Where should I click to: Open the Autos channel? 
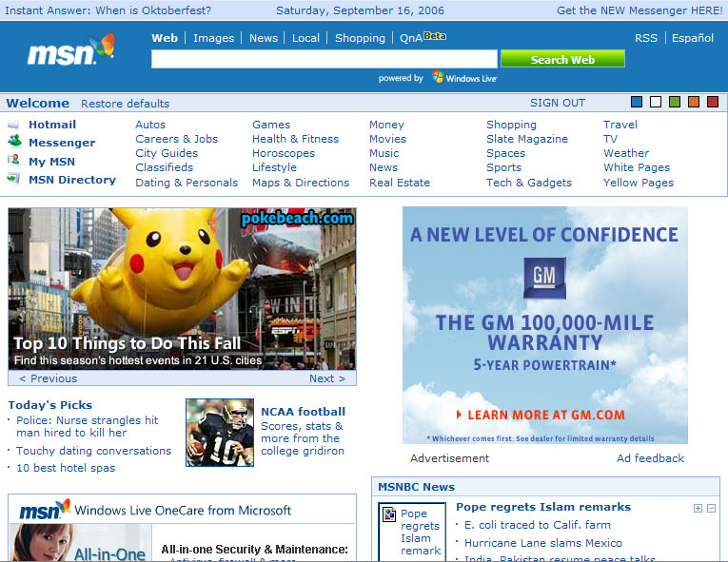pos(150,125)
